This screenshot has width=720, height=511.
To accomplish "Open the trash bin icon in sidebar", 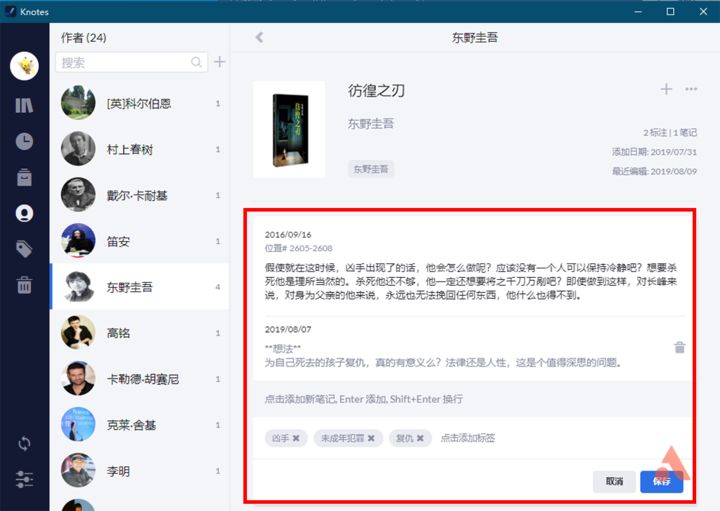I will pyautogui.click(x=24, y=285).
